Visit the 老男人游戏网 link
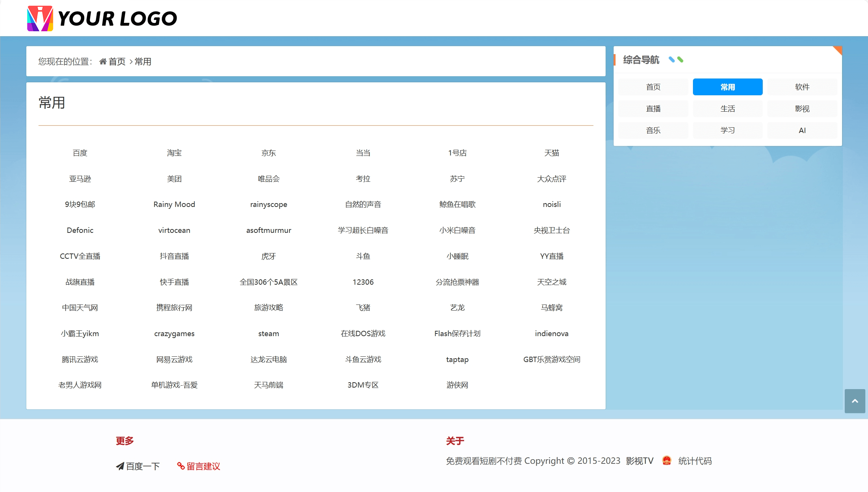Viewport: 868px width, 492px height. (x=80, y=385)
